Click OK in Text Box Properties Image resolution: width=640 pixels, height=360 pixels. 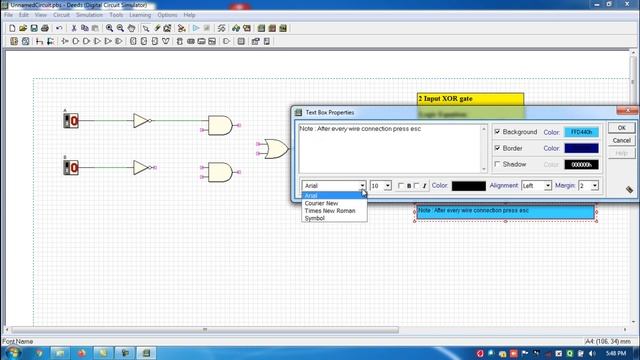click(x=621, y=128)
